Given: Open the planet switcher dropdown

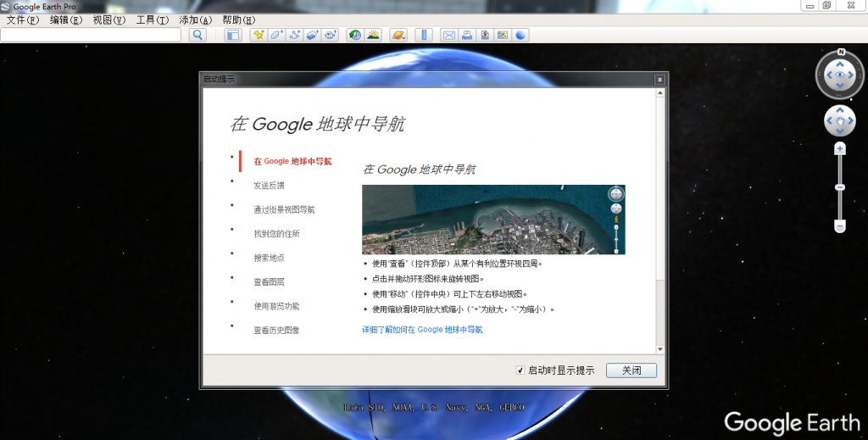Looking at the screenshot, I should pyautogui.click(x=398, y=35).
